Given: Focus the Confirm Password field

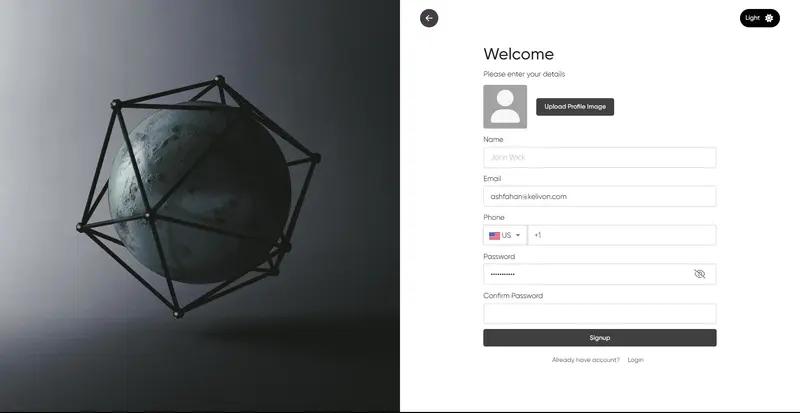Looking at the screenshot, I should [x=599, y=313].
